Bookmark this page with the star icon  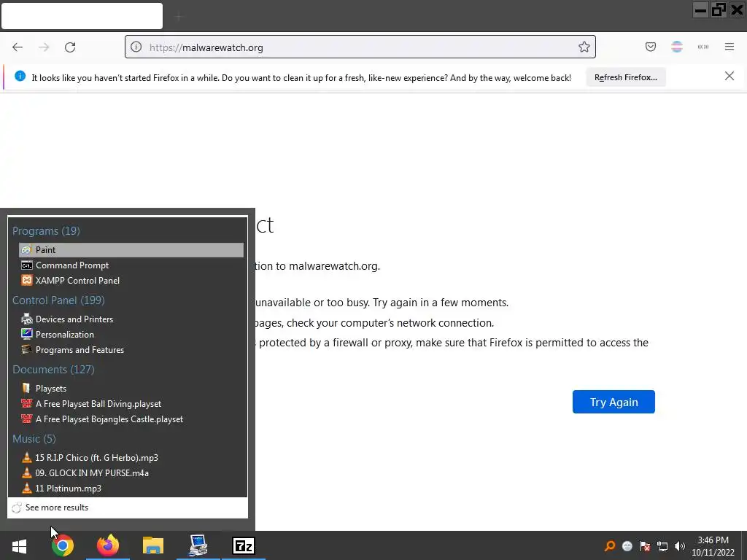584,47
